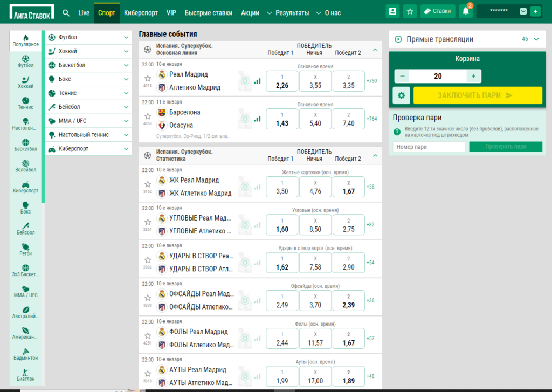Viewport: 552px width, 392px height.
Task: Favorite the Реал Мадрид – Атлетико Мадрид match
Action: tap(148, 78)
